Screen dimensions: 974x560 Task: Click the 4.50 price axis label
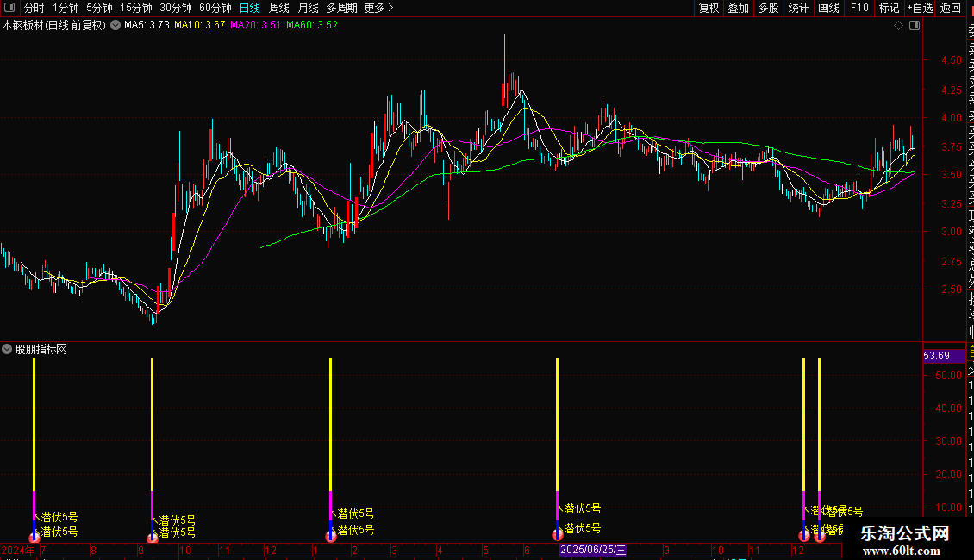[951, 60]
